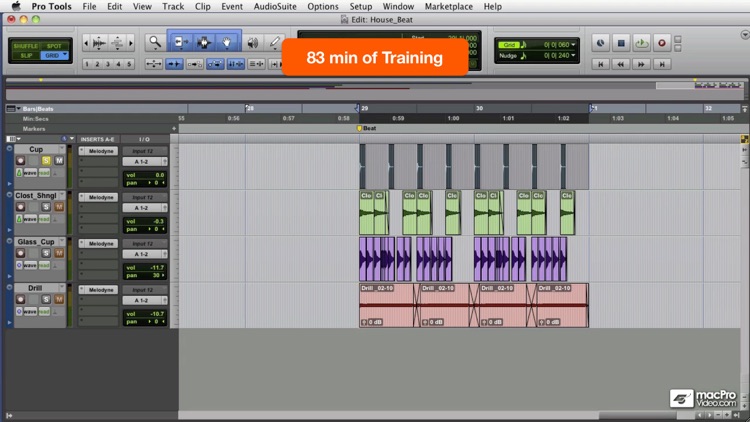
Task: Enable Shuffle edit mode
Action: pyautogui.click(x=25, y=46)
